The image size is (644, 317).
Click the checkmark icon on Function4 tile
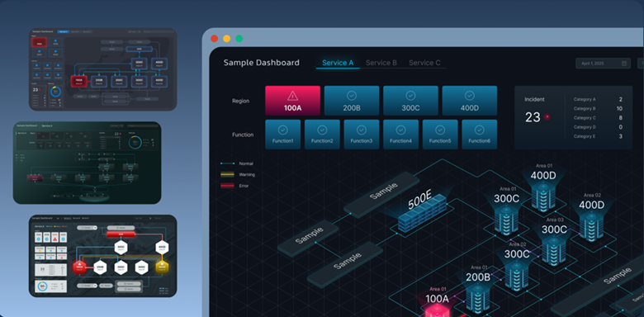pos(401,130)
